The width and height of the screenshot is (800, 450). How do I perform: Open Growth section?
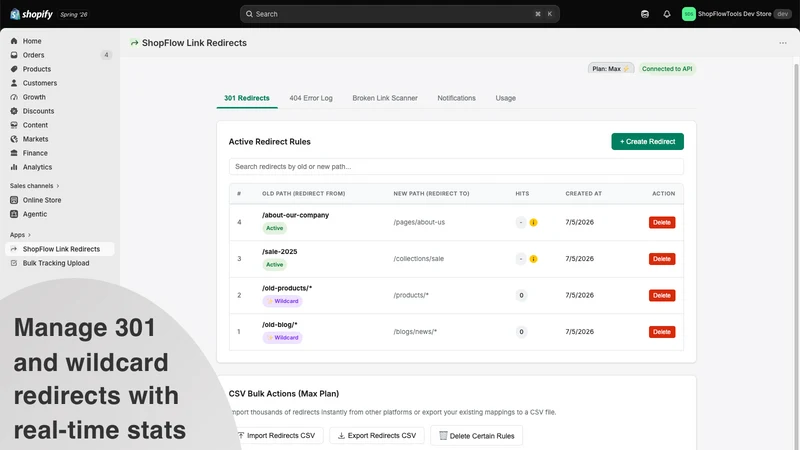[34, 97]
